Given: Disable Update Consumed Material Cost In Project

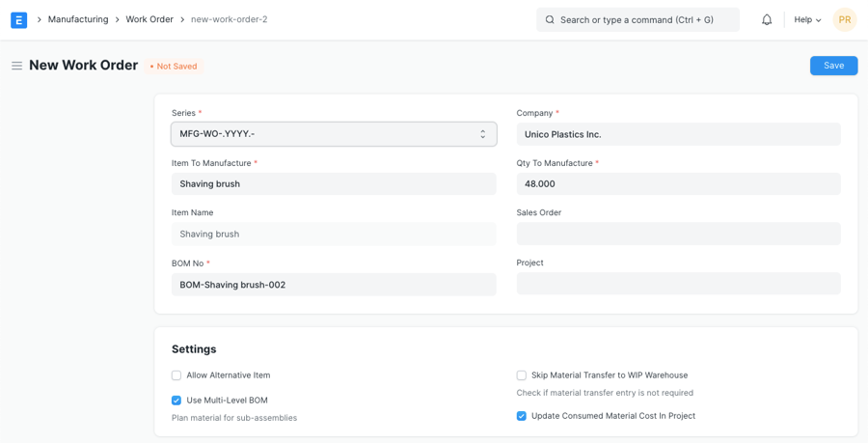Looking at the screenshot, I should 522,416.
